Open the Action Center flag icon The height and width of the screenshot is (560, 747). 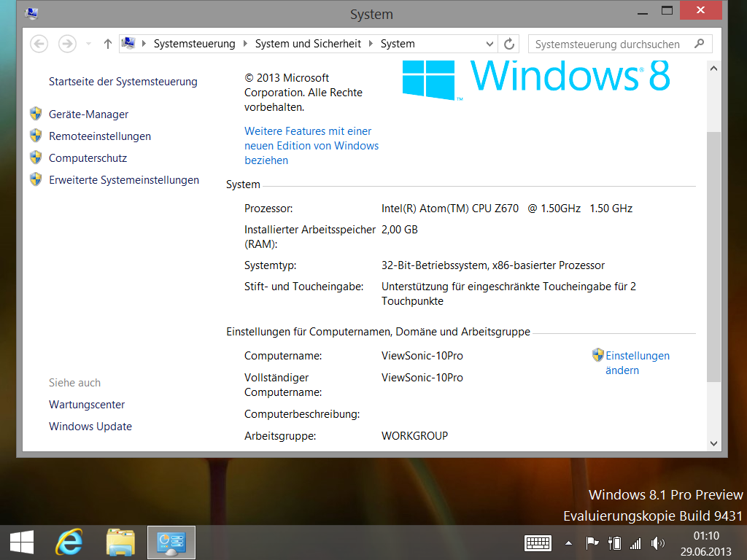pos(592,542)
